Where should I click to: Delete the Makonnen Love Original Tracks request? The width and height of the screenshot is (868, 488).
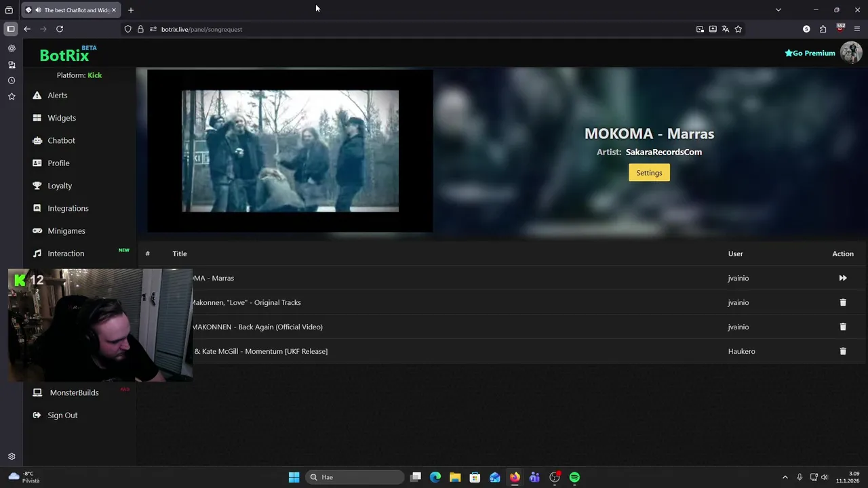(x=843, y=302)
